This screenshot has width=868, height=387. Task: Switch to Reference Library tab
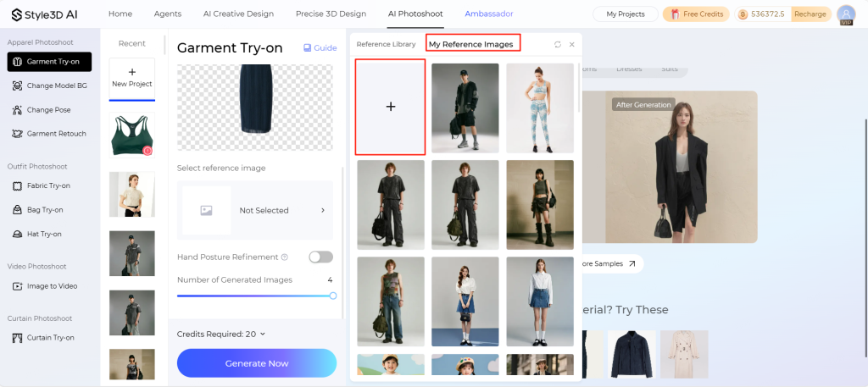click(386, 44)
